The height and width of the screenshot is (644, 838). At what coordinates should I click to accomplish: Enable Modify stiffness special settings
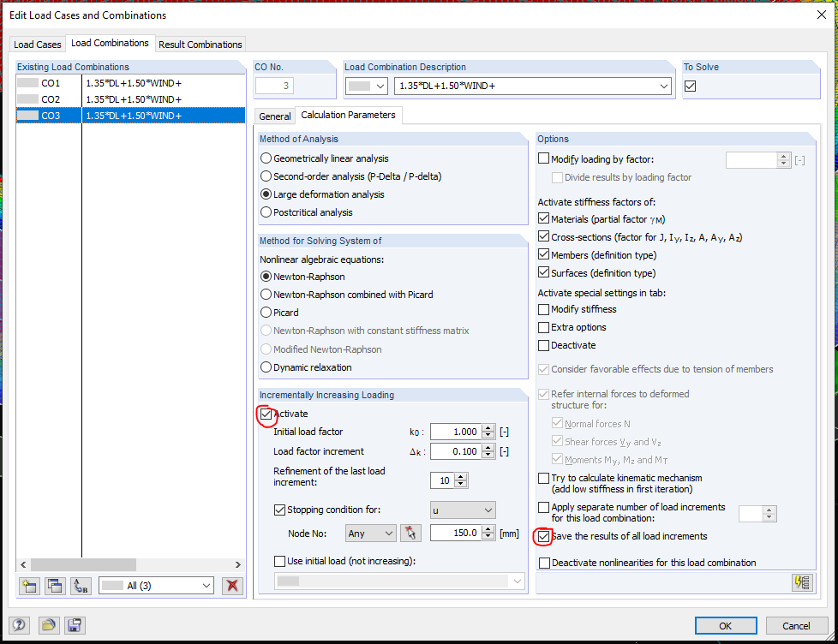point(543,309)
